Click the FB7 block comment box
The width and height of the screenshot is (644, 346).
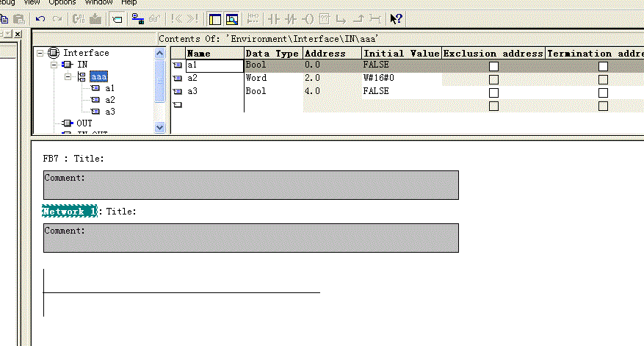click(x=251, y=185)
